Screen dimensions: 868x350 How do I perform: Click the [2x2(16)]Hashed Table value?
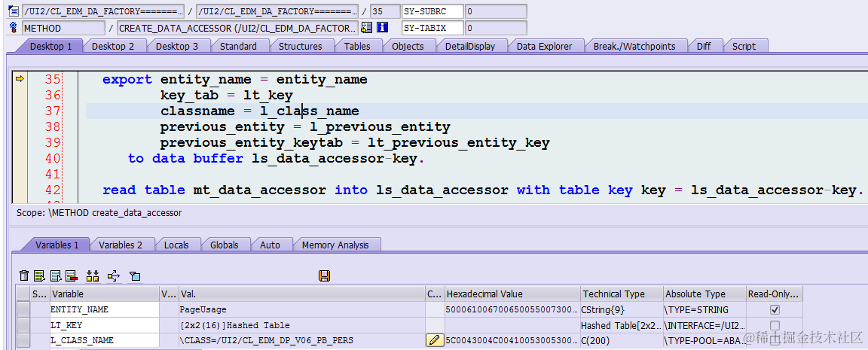[302, 325]
